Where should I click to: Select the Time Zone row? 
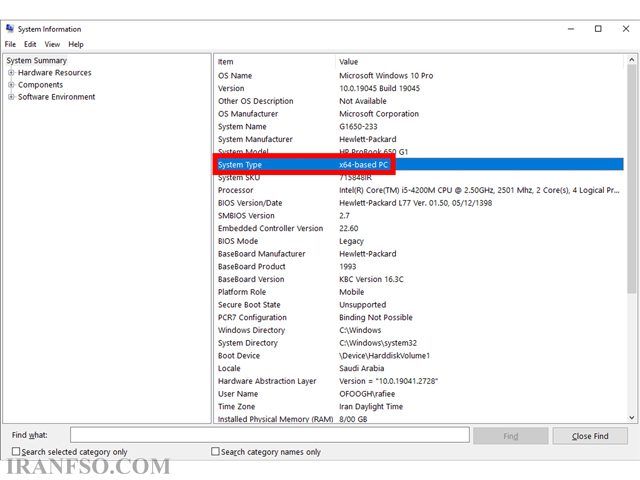click(x=419, y=407)
